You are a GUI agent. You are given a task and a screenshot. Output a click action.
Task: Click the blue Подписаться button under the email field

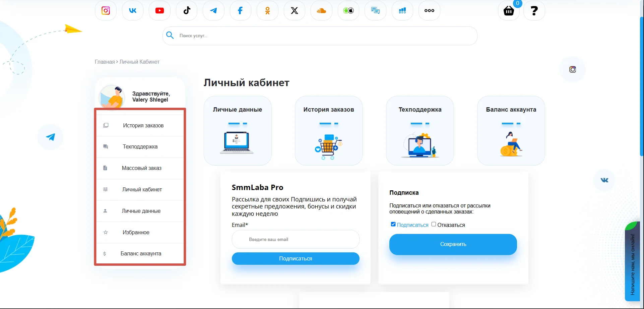296,258
